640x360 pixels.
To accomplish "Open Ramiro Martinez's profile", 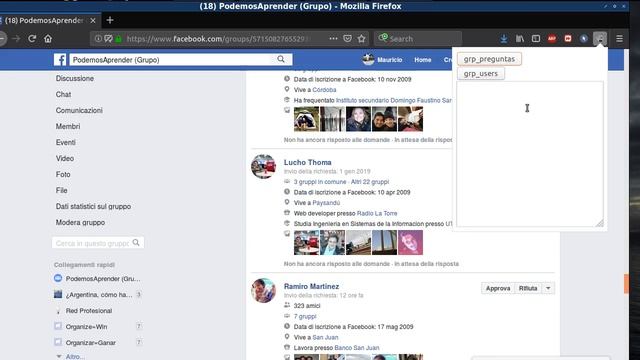I will point(311,287).
